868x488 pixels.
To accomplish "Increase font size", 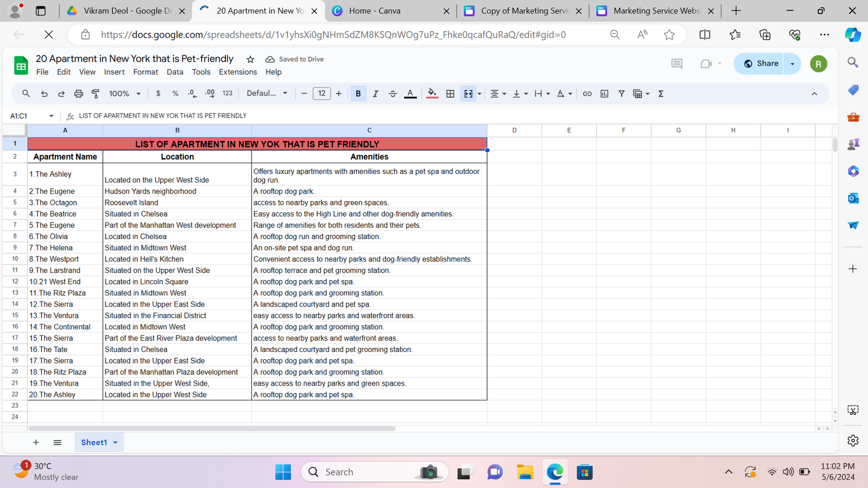I will (338, 94).
